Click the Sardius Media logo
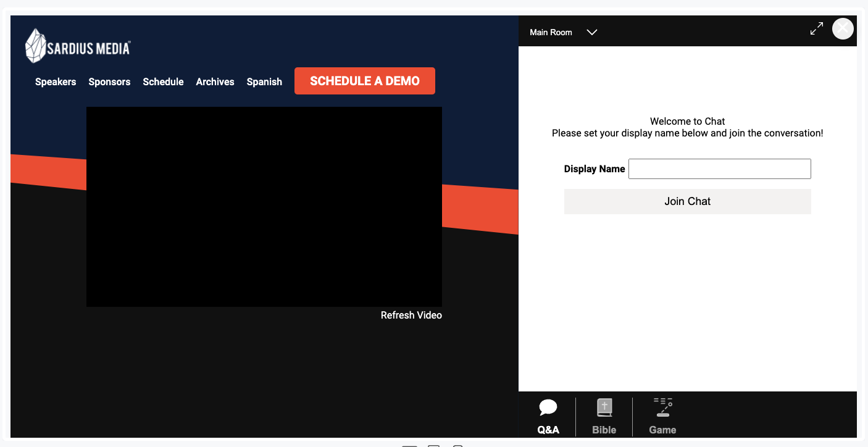 click(78, 46)
